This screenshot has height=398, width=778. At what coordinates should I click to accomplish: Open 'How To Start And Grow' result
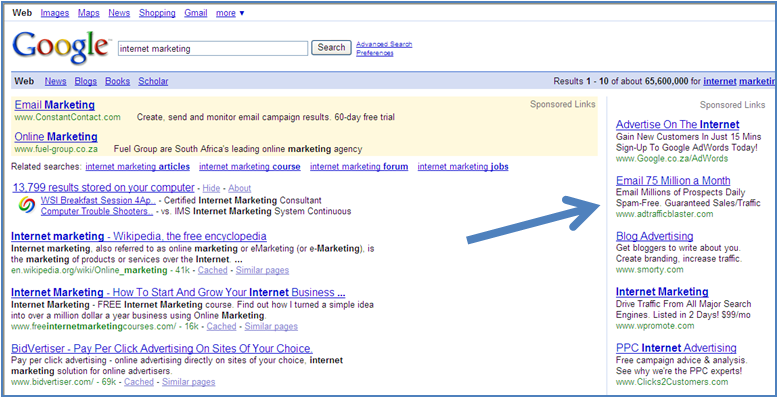click(178, 292)
